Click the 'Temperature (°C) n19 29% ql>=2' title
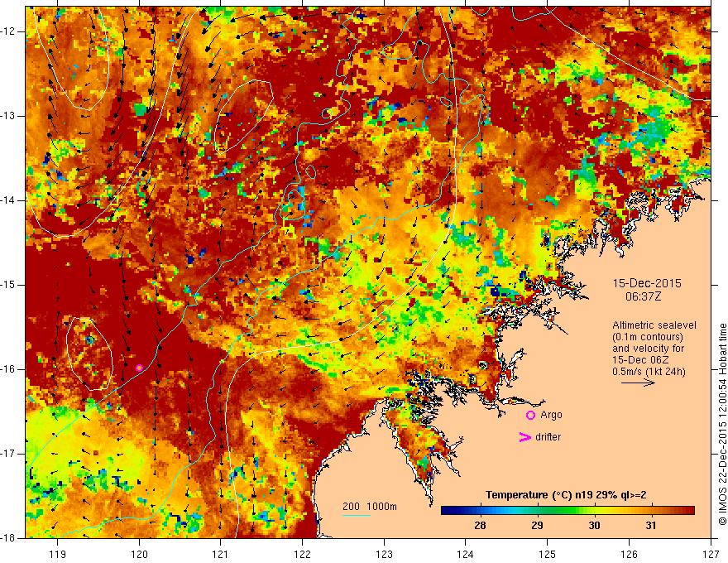The image size is (728, 563). [566, 495]
